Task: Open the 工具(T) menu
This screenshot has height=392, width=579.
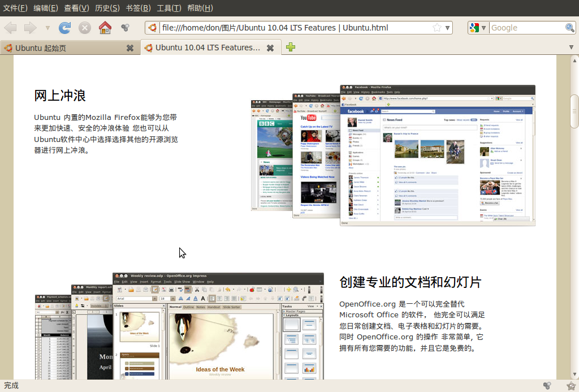Action: click(169, 8)
